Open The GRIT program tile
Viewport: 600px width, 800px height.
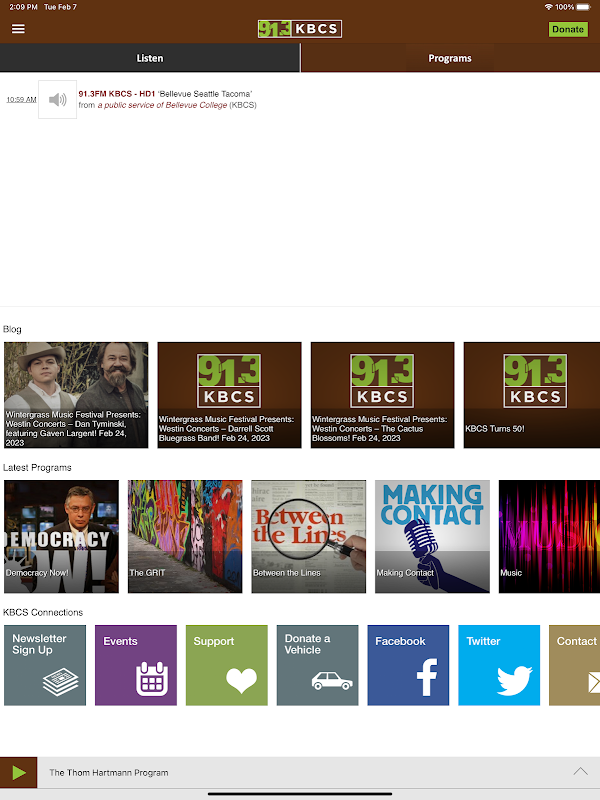point(185,536)
